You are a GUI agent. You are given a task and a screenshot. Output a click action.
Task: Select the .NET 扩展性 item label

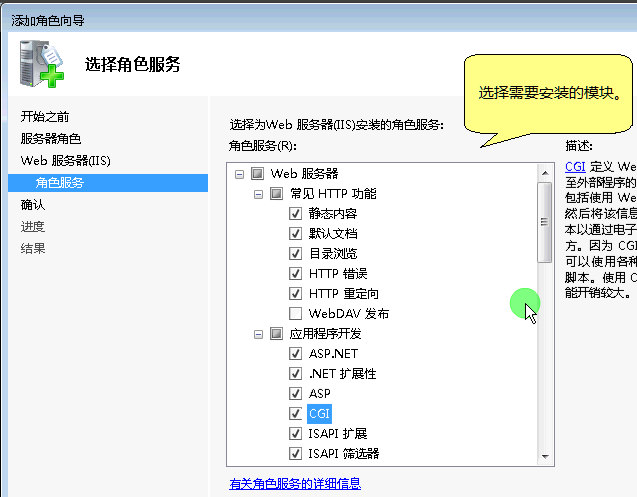click(342, 373)
